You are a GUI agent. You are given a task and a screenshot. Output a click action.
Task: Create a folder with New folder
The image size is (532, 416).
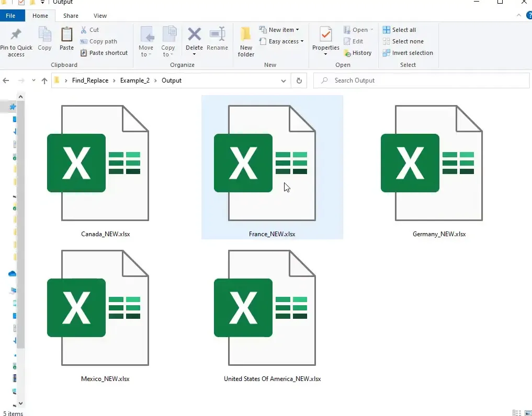click(246, 42)
